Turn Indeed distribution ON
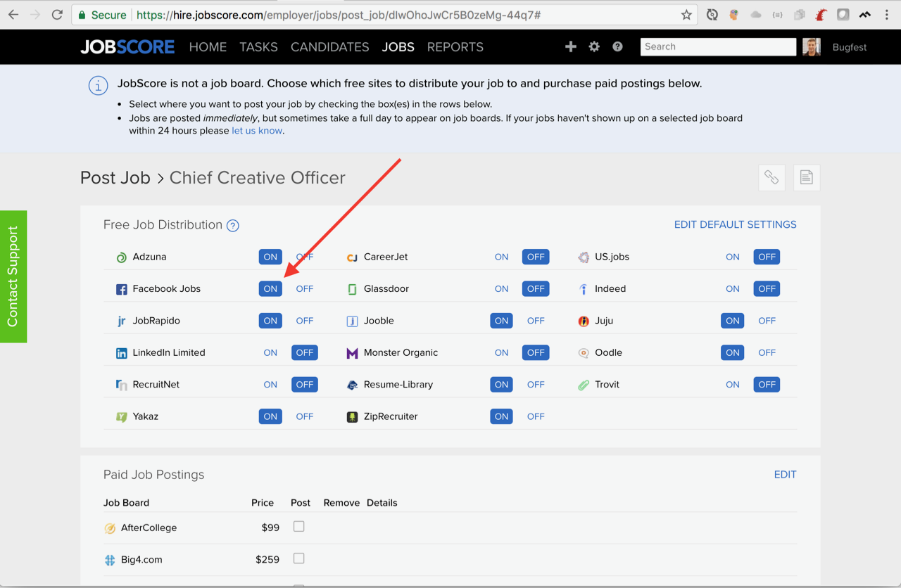 [733, 288]
